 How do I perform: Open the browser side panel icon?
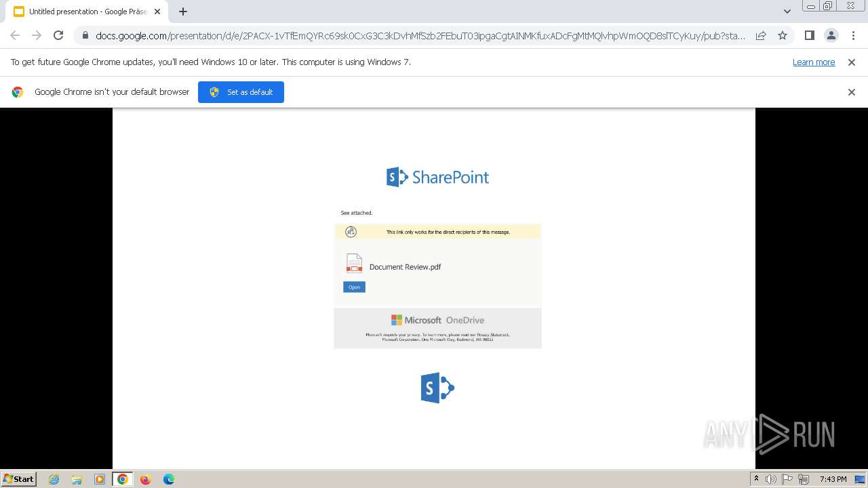pyautogui.click(x=809, y=35)
